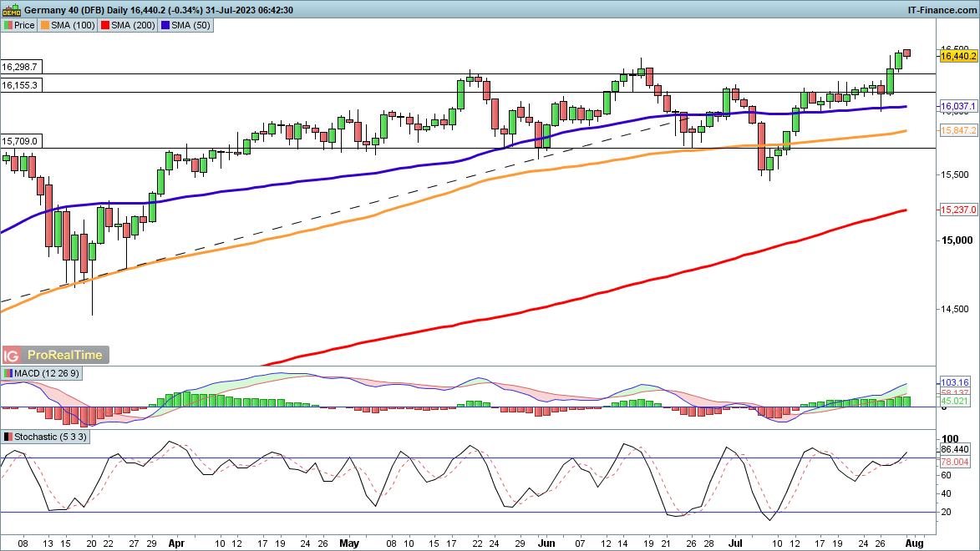Open the IT-Finance.com link

tap(942, 10)
